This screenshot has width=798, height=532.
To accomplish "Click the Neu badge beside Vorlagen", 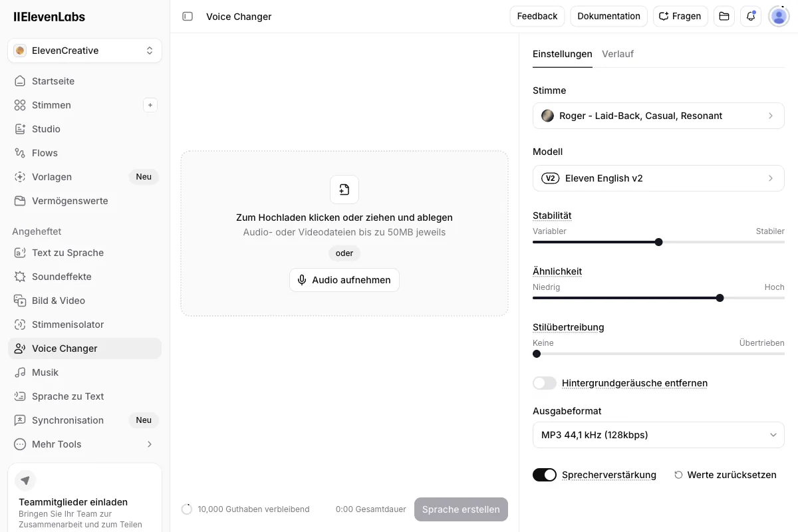I will tap(144, 177).
